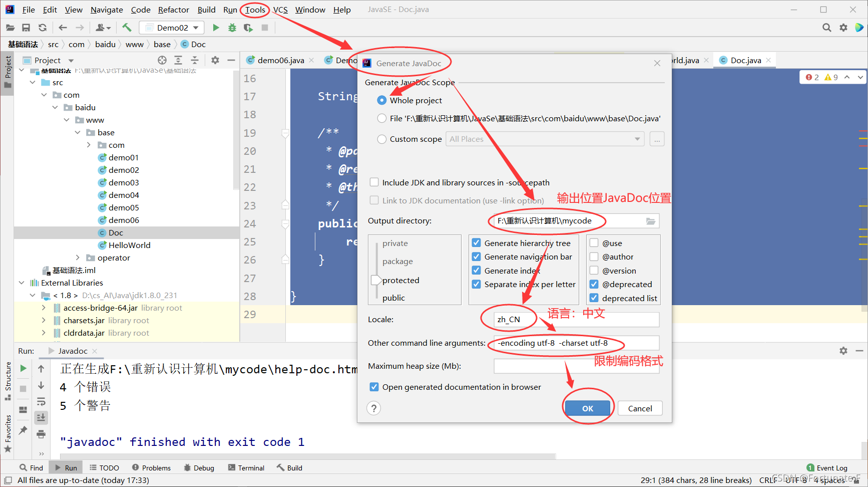The width and height of the screenshot is (868, 487).
Task: Click the custom scope ellipsis button
Action: pos(657,139)
